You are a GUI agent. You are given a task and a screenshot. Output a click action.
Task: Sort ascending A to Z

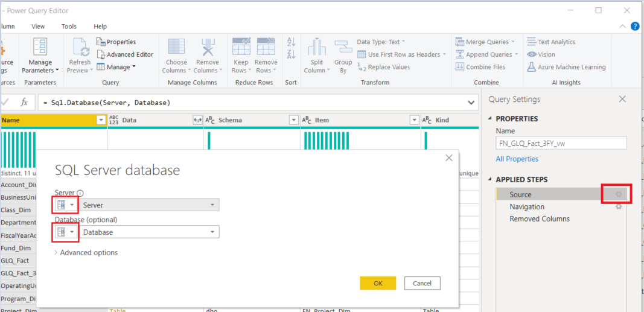point(291,42)
